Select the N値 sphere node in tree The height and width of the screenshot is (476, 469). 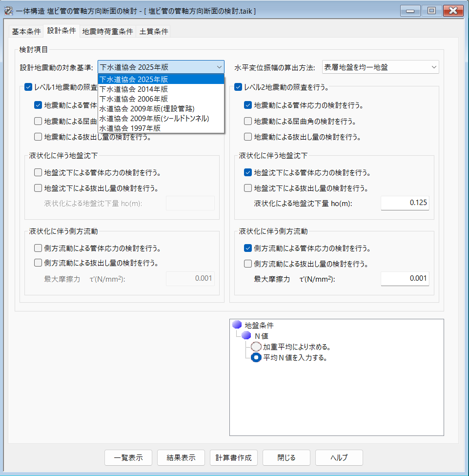[246, 336]
